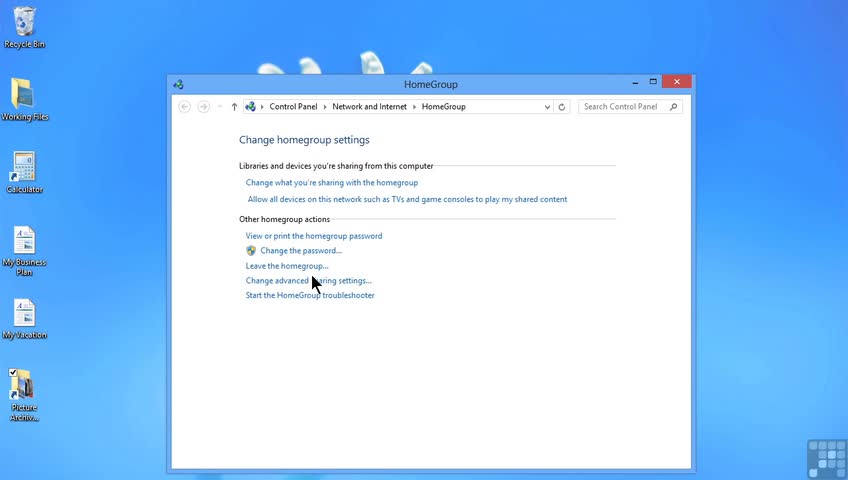Viewport: 848px width, 480px height.
Task: Open Control Panel breadcrumb
Action: (x=293, y=106)
